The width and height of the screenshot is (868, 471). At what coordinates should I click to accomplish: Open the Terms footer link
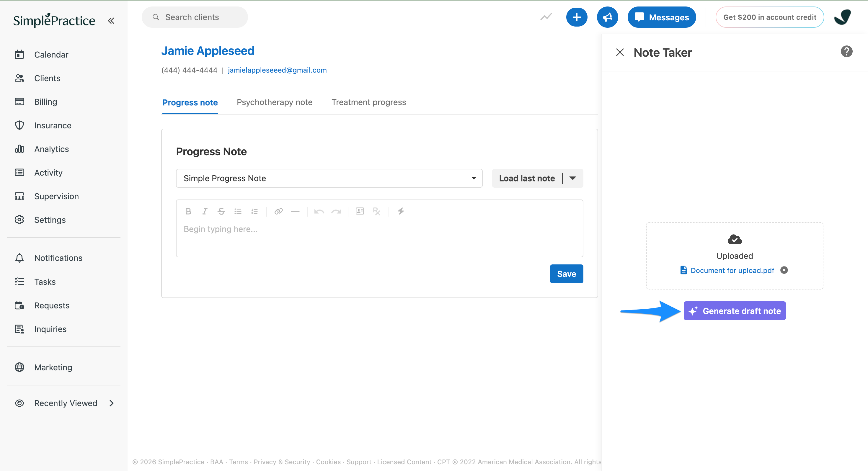tap(238, 462)
